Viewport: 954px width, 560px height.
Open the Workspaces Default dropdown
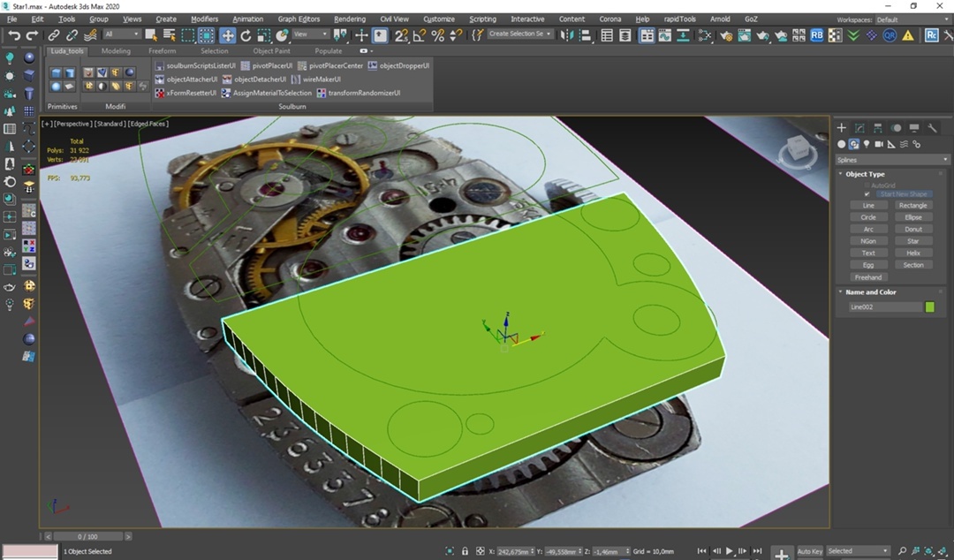912,19
